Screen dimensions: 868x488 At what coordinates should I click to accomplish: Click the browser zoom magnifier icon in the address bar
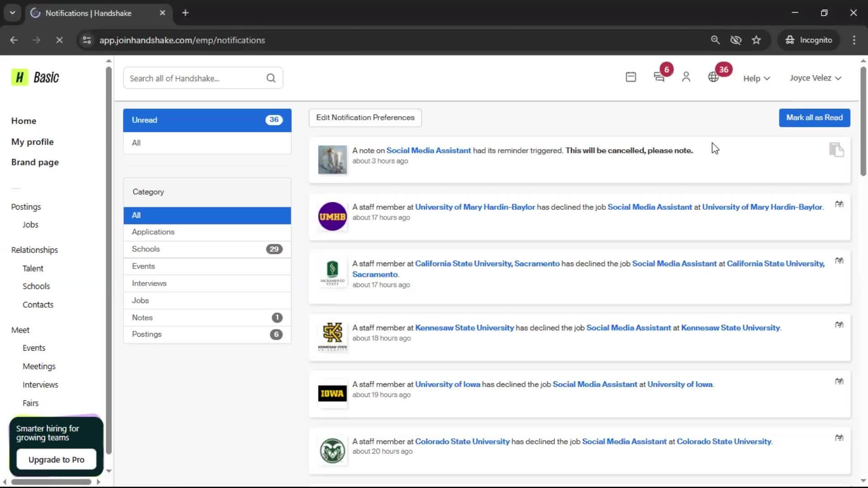click(x=715, y=40)
